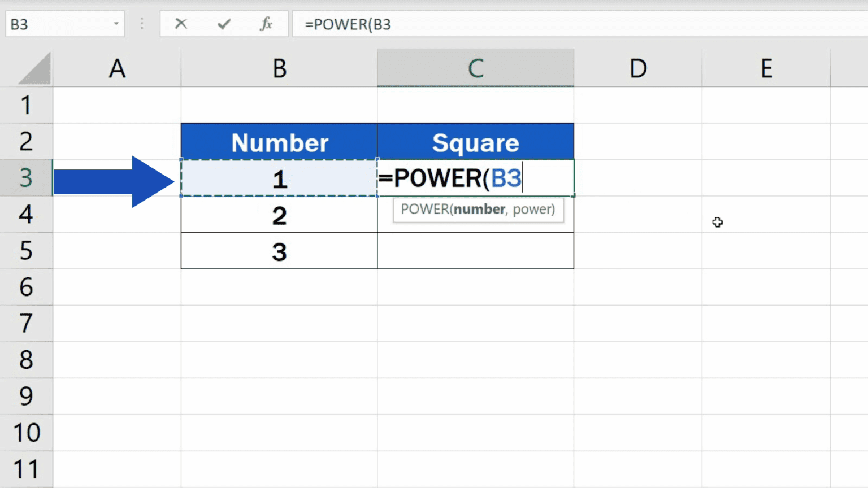The image size is (868, 488).
Task: Select column D header
Action: click(x=638, y=67)
